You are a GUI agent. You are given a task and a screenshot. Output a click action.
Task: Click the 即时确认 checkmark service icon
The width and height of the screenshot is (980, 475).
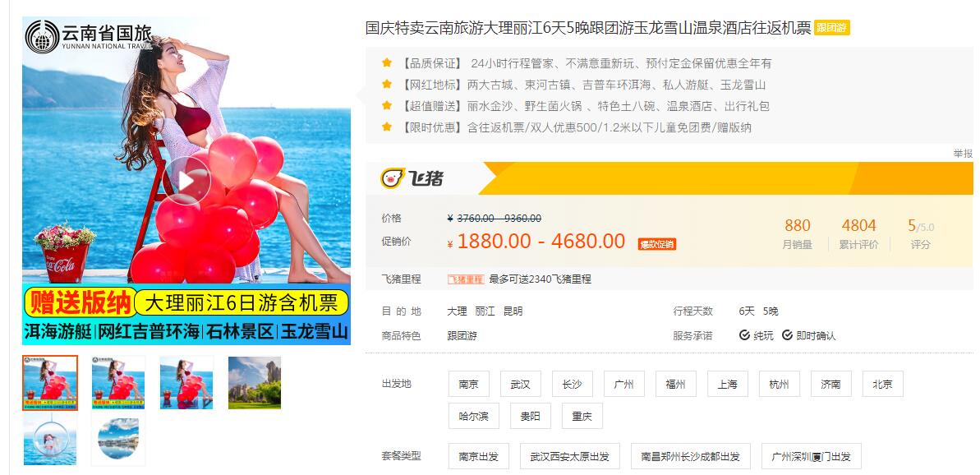point(788,335)
